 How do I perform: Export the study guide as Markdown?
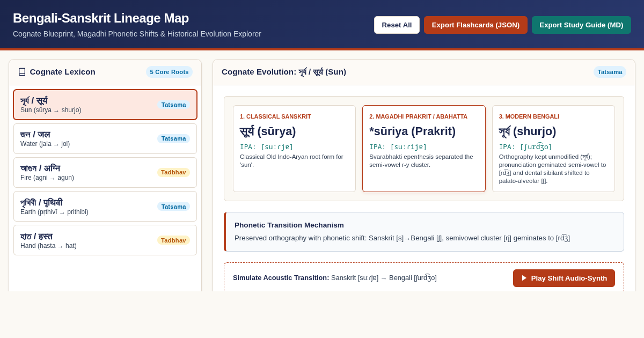click(x=581, y=25)
